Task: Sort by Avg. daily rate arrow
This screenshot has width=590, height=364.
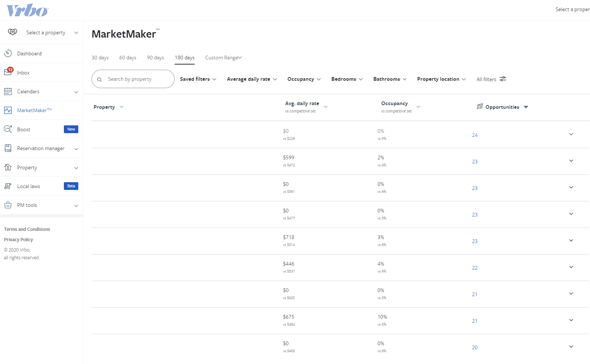Action: pyautogui.click(x=326, y=107)
